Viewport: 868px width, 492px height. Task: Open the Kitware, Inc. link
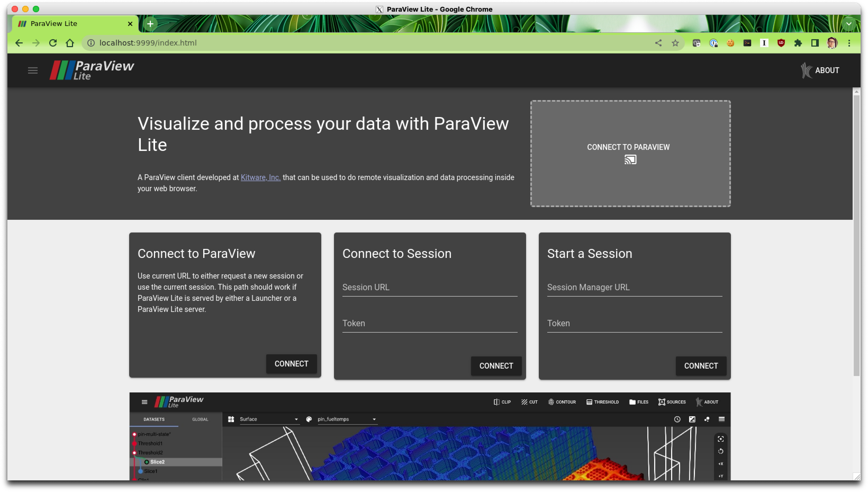(260, 177)
